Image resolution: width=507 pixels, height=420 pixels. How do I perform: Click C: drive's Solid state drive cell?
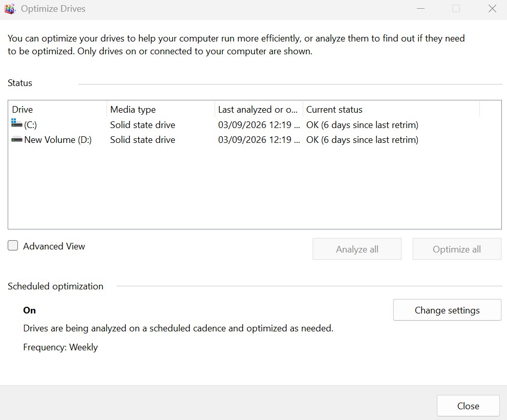pyautogui.click(x=142, y=125)
